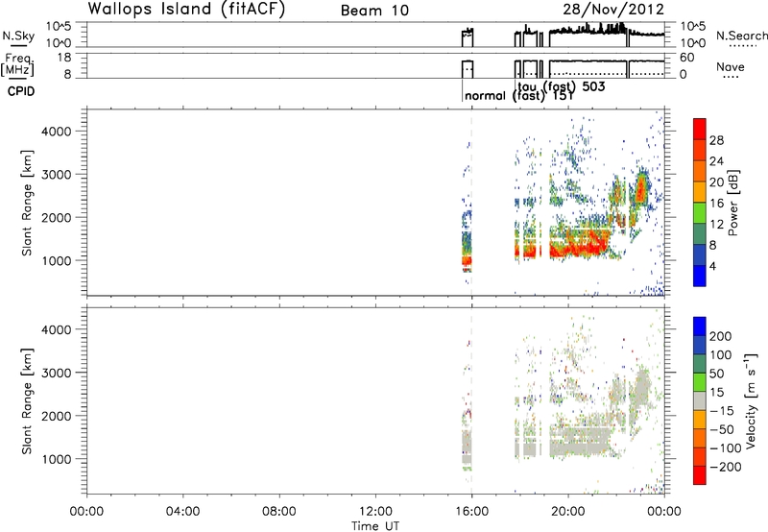The width and height of the screenshot is (768, 532).
Task: Click the 'Freq. [MHz]' label
Action: (x=18, y=64)
